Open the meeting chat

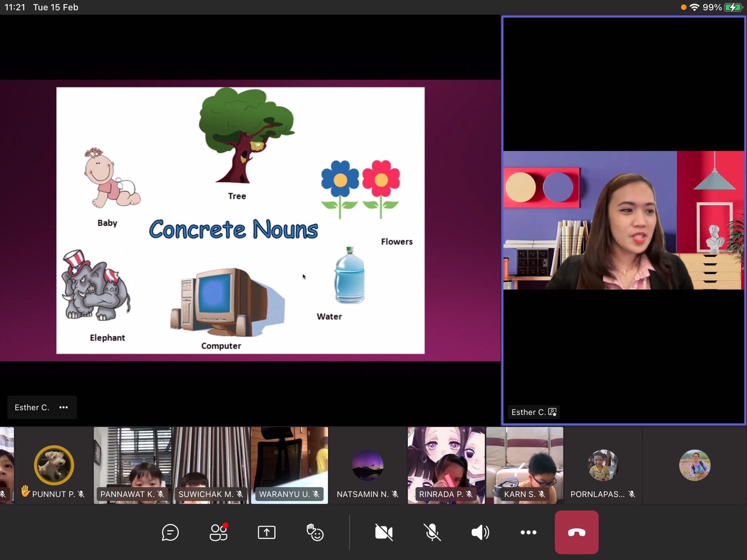click(170, 532)
